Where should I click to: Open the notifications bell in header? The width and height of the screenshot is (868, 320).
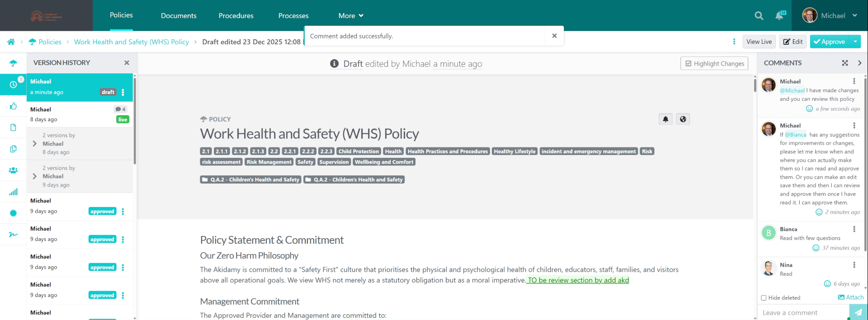(x=779, y=16)
